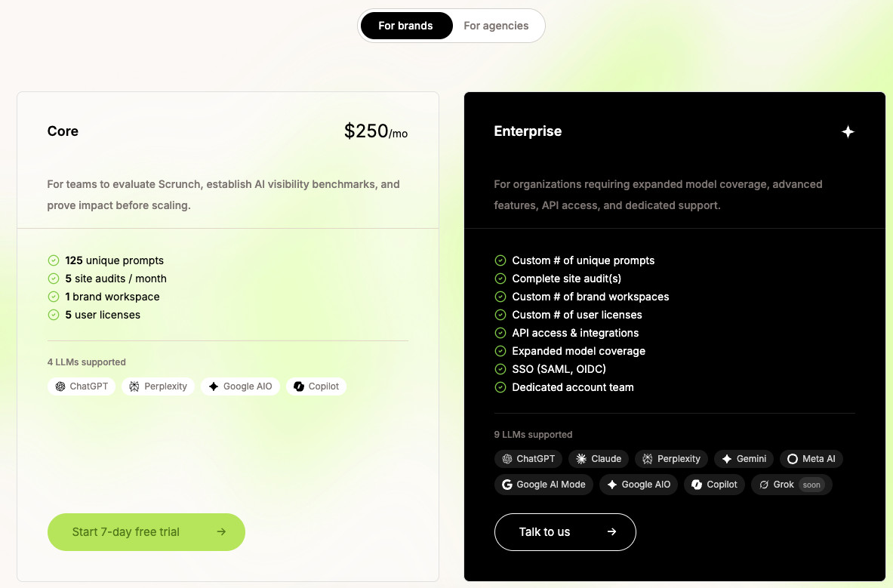
Task: Click the ChatGPT chip in Core plan
Action: tap(82, 386)
